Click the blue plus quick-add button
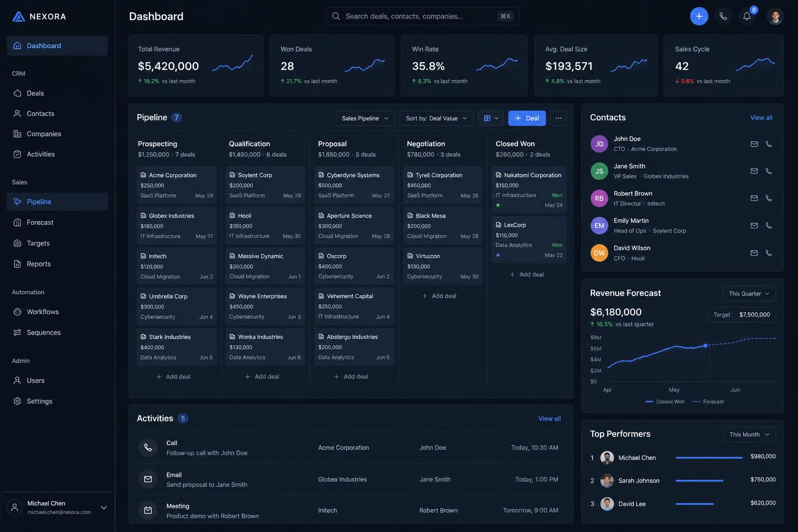798x532 pixels. click(x=699, y=16)
